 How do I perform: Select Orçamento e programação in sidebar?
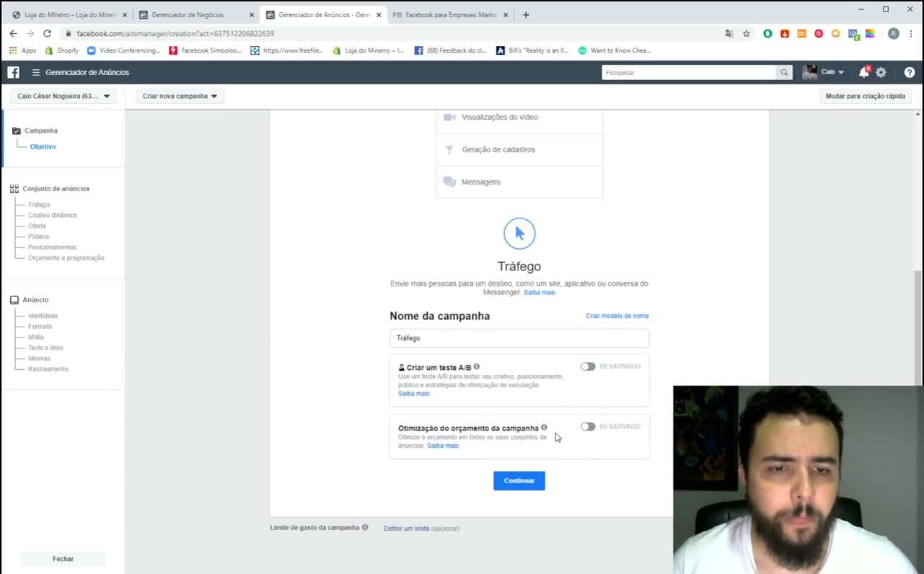point(66,257)
